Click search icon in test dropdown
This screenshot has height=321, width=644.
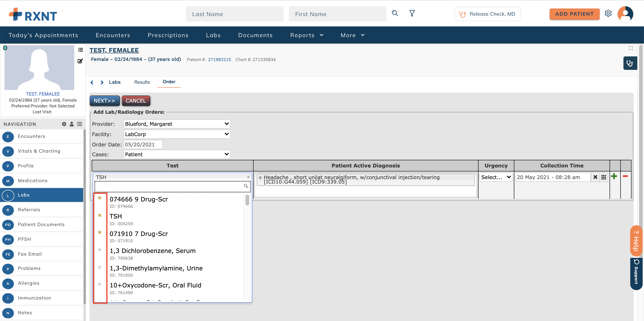click(246, 186)
